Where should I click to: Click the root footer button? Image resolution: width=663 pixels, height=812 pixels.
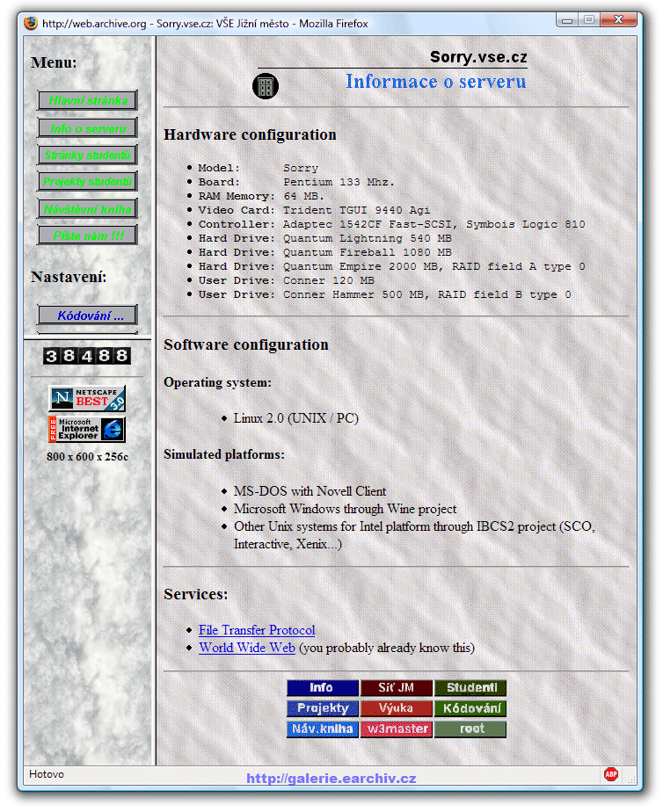[470, 729]
